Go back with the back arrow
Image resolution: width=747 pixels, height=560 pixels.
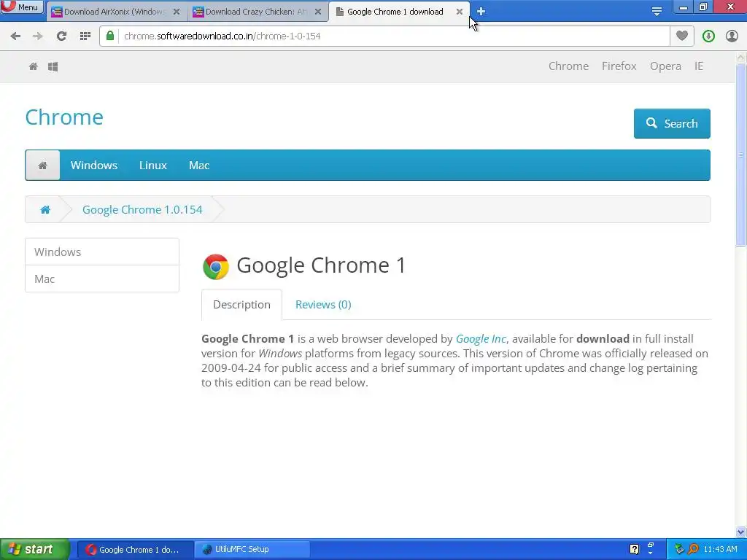[15, 36]
